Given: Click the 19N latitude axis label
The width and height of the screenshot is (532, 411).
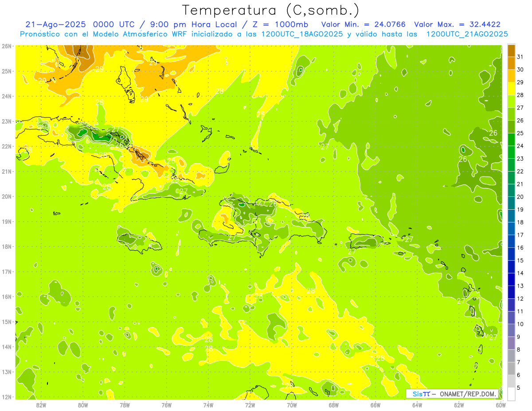Looking at the screenshot, I should (x=7, y=221).
